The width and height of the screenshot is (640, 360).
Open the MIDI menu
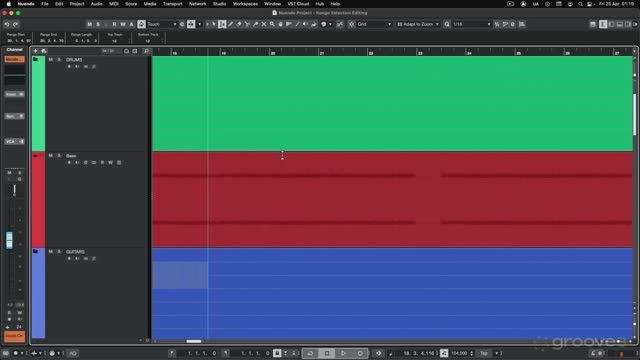[114, 4]
